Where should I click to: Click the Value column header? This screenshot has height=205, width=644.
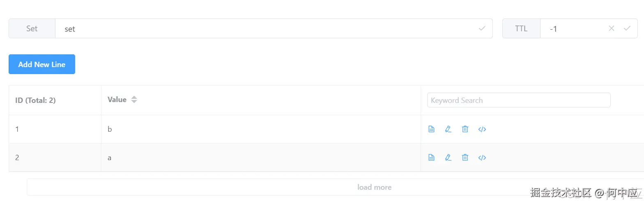[x=117, y=100]
